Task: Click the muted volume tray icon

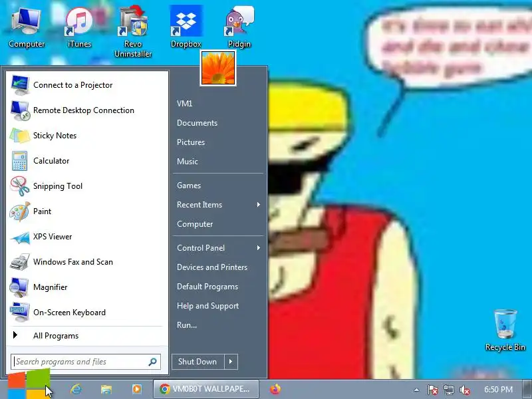Action: coord(464,390)
